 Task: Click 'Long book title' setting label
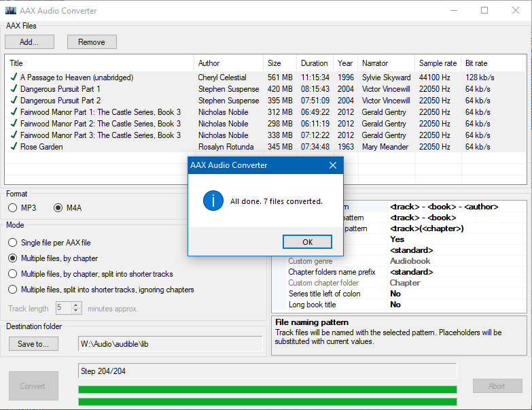312,305
